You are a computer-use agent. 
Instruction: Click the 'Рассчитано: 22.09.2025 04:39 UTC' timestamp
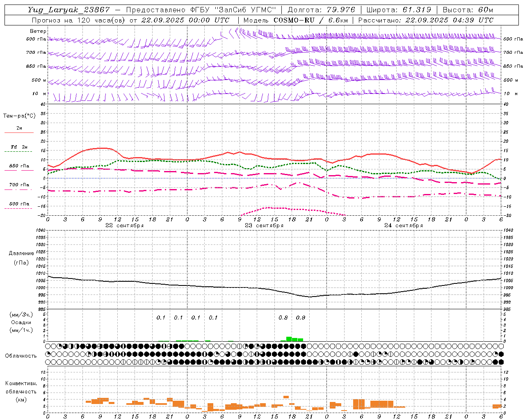[426, 20]
